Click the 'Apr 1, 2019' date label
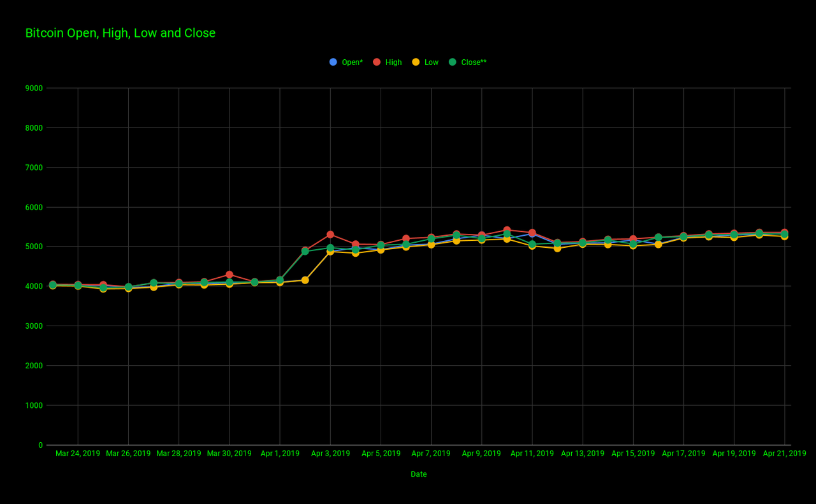The image size is (816, 504). pyautogui.click(x=280, y=454)
